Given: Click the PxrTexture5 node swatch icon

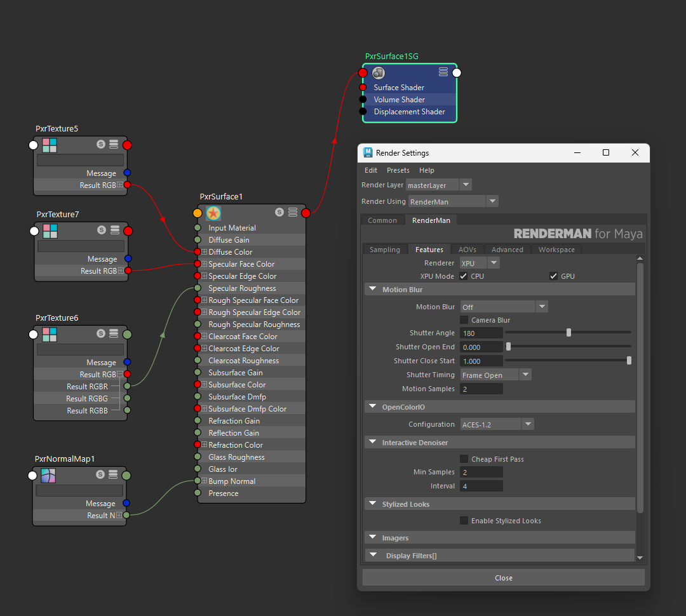Looking at the screenshot, I should [x=50, y=145].
